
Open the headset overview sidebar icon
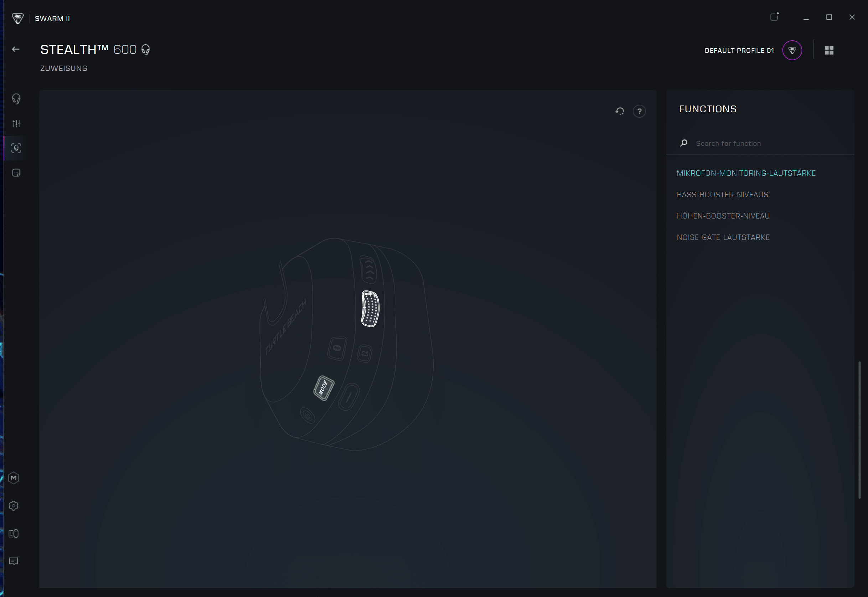pyautogui.click(x=16, y=99)
